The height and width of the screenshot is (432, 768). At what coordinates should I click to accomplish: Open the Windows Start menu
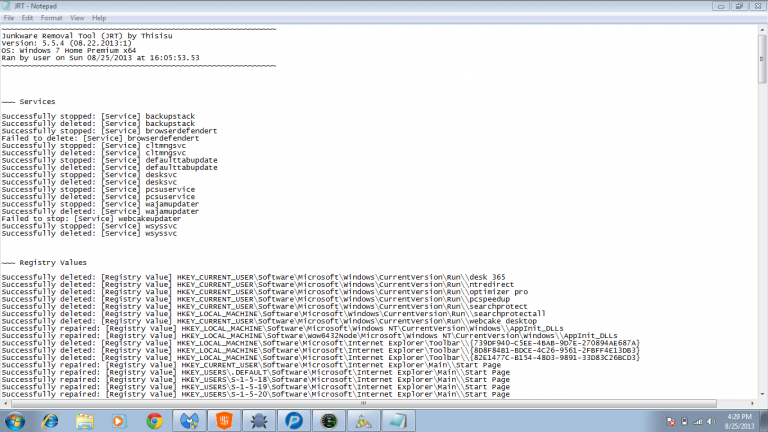(x=14, y=421)
